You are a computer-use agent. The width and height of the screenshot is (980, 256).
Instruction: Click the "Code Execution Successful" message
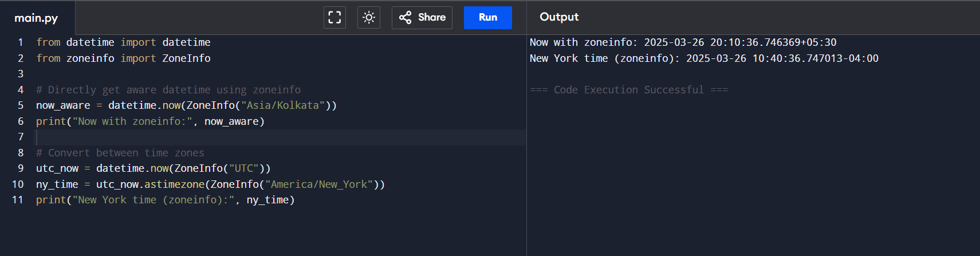click(629, 90)
